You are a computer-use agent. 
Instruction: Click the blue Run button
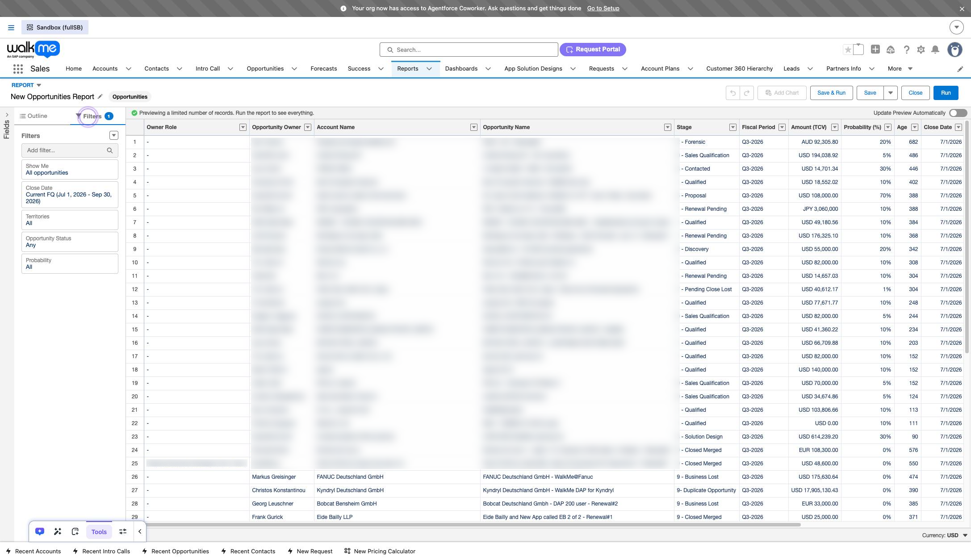click(946, 93)
